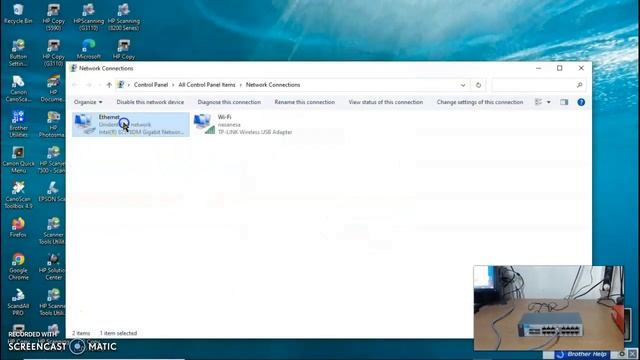Open Microsoft Edge desktop shortcut

[x=89, y=49]
